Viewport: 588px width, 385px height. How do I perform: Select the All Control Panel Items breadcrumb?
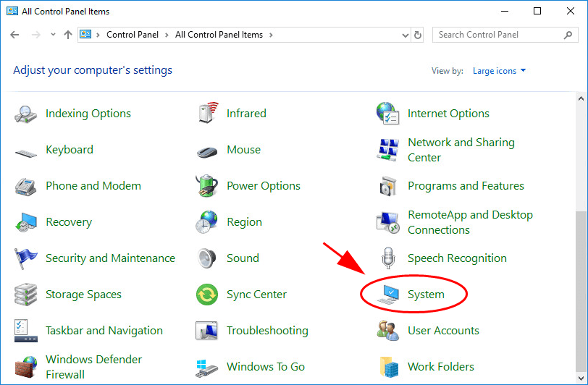click(219, 35)
